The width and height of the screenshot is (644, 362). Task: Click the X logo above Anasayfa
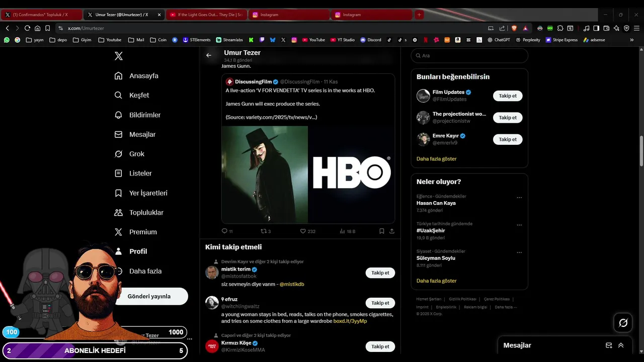119,56
